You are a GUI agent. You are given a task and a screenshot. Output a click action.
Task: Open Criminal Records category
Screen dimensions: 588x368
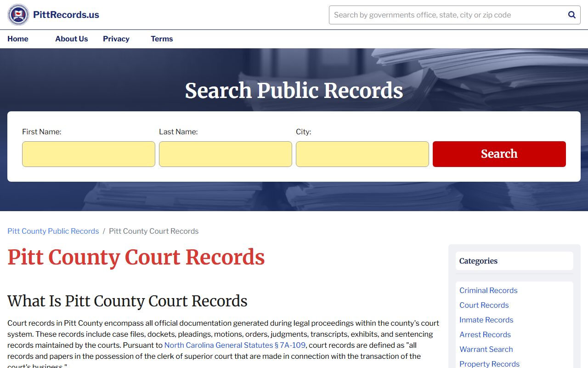click(x=488, y=290)
